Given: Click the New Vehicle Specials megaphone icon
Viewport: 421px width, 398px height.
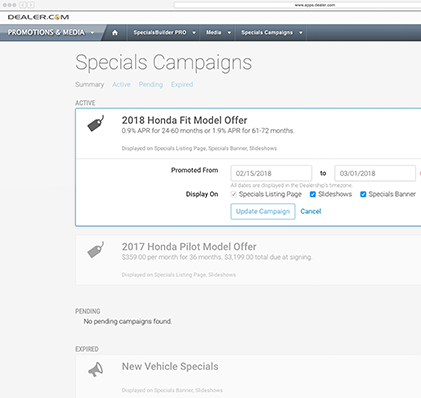Looking at the screenshot, I should (x=96, y=369).
